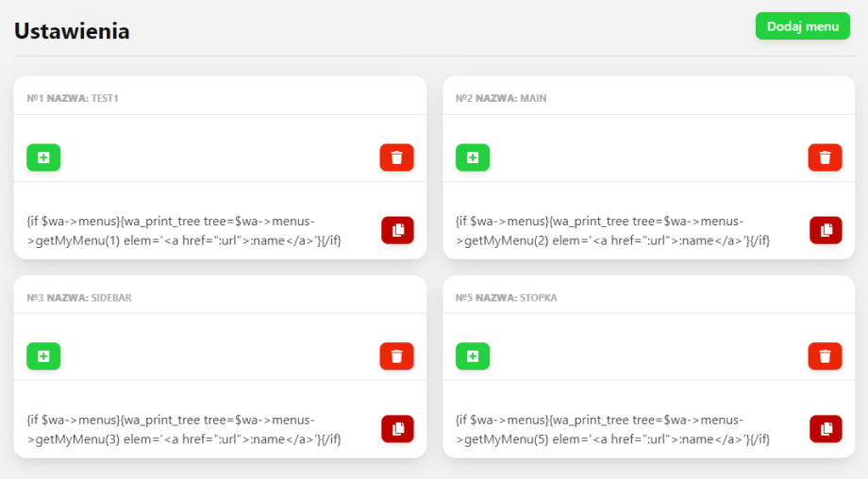Click the Dodaj menu button

tap(802, 26)
